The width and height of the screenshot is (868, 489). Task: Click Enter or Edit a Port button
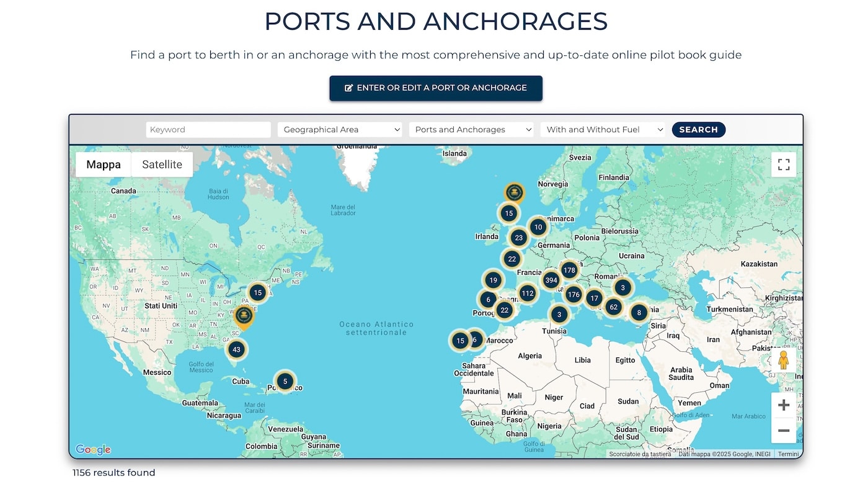436,88
